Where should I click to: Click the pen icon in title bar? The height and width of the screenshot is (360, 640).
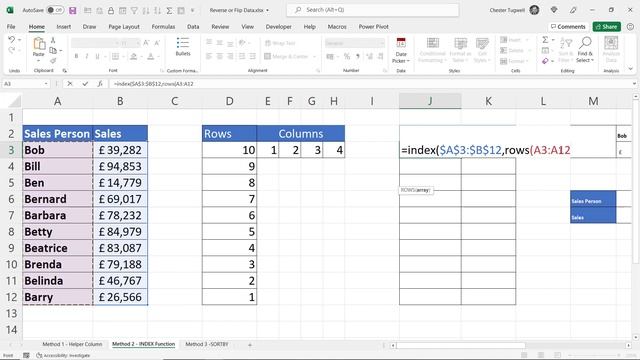(x=573, y=10)
